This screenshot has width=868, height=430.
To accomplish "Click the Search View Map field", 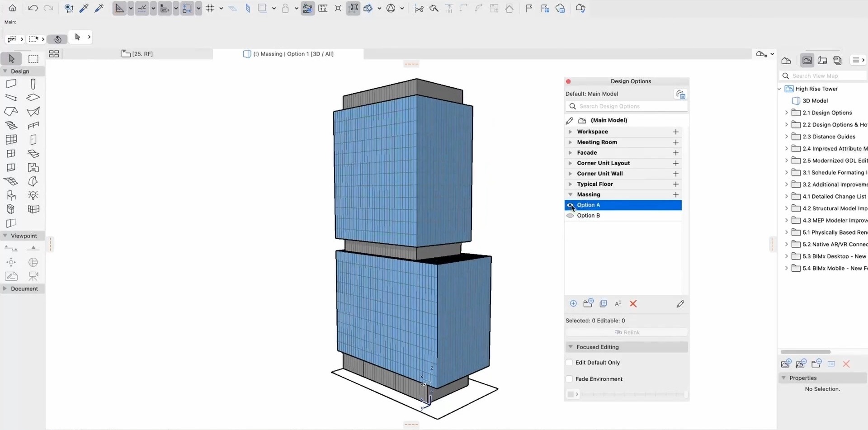I will pos(823,76).
